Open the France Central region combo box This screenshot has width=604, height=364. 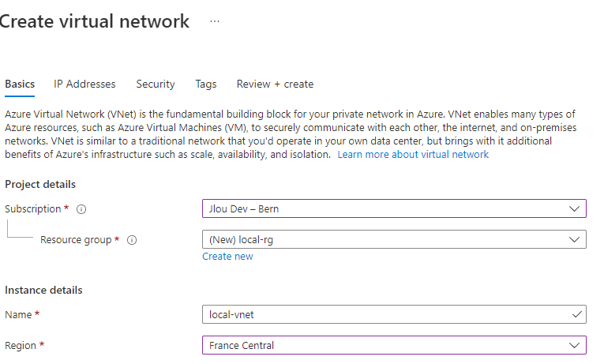pos(394,345)
